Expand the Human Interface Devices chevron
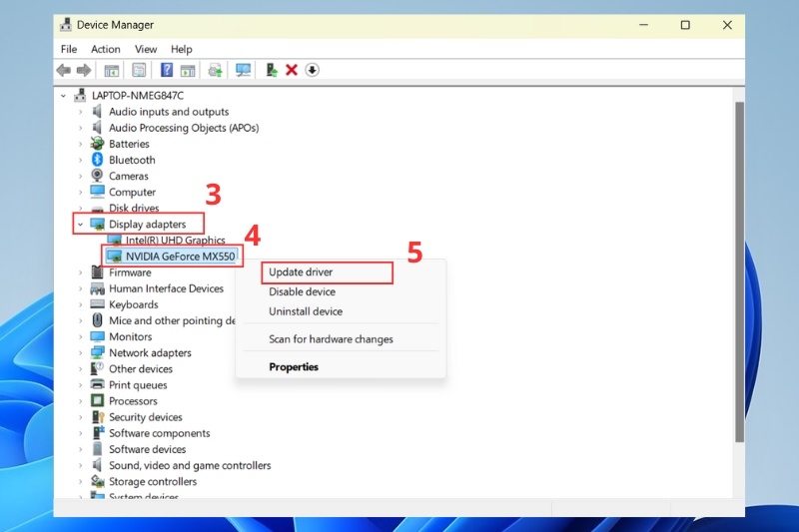The image size is (799, 532). (80, 288)
